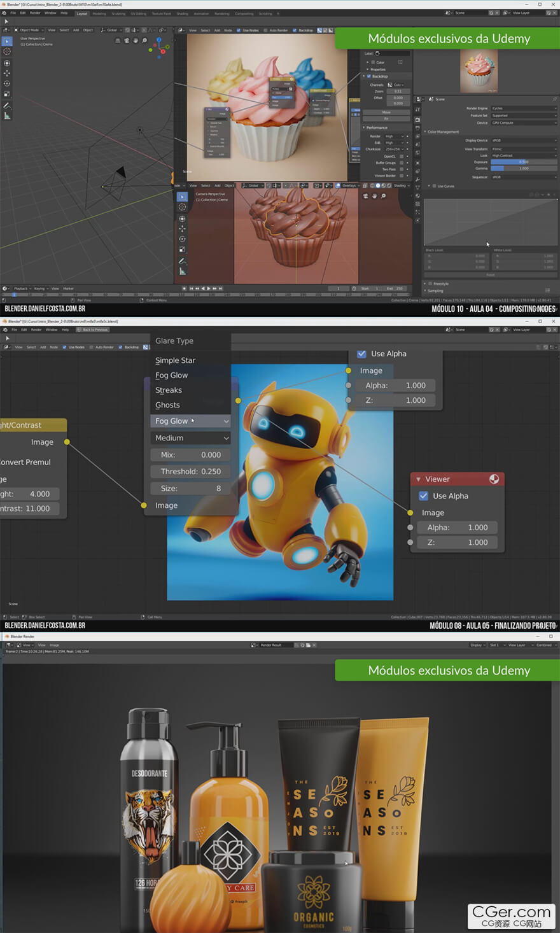This screenshot has height=933, width=560.
Task: Click the zoom magnifier in the chocolate cupcake viewport
Action: pos(383,196)
